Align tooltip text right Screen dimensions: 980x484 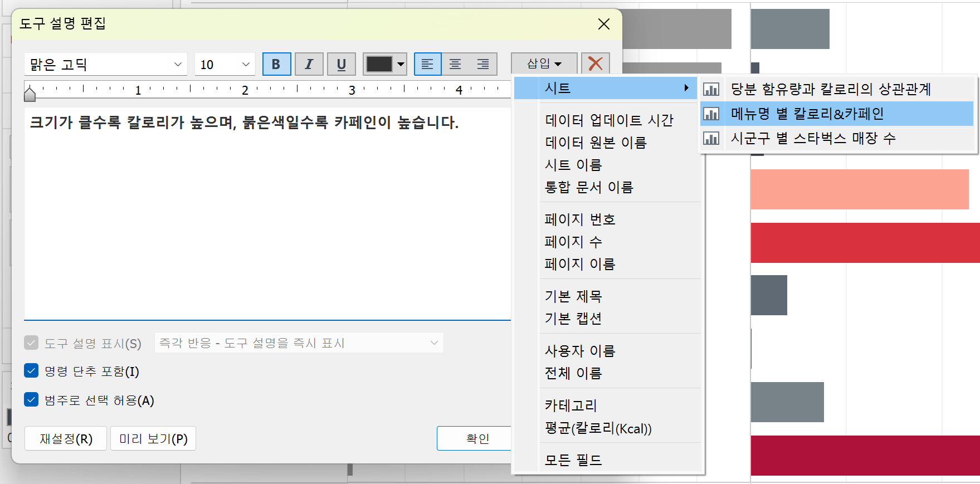pyautogui.click(x=483, y=64)
